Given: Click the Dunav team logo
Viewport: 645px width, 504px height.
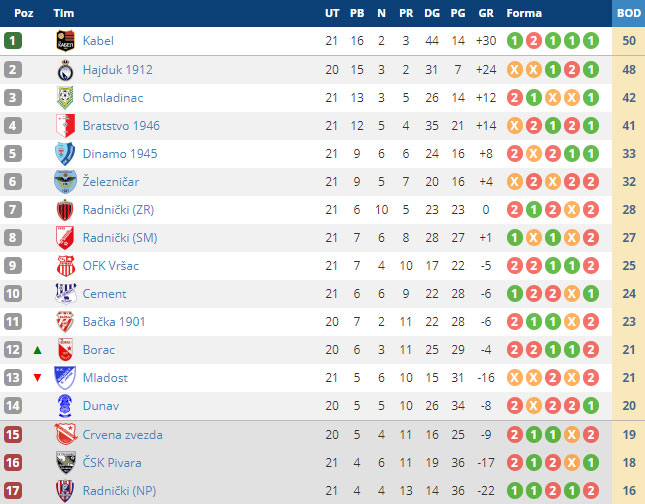Looking at the screenshot, I should 66,406.
